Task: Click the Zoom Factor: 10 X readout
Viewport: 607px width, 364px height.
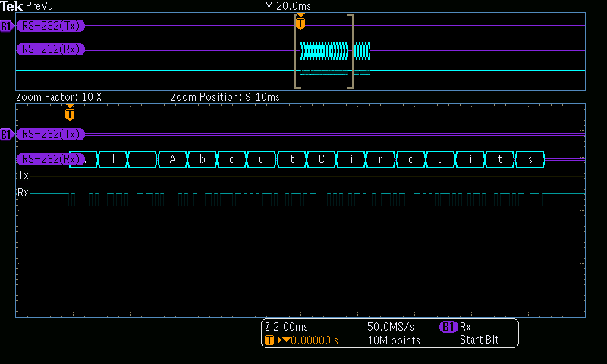Action: [59, 97]
